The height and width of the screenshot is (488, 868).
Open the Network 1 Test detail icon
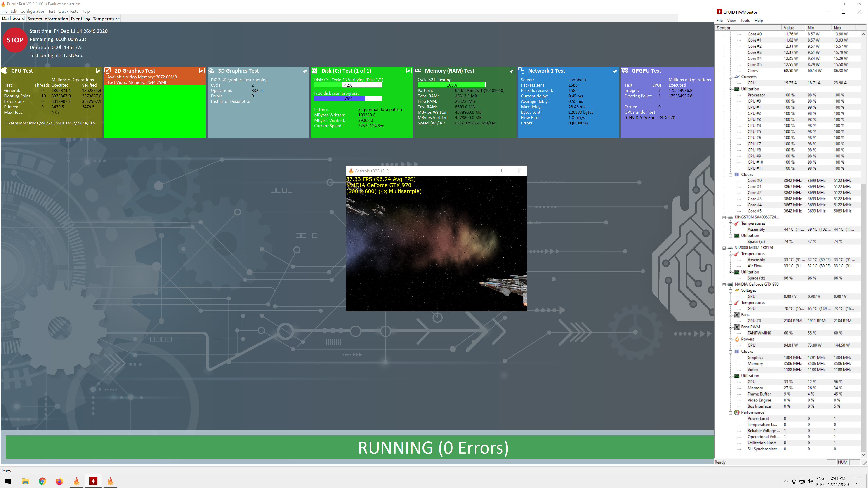615,71
